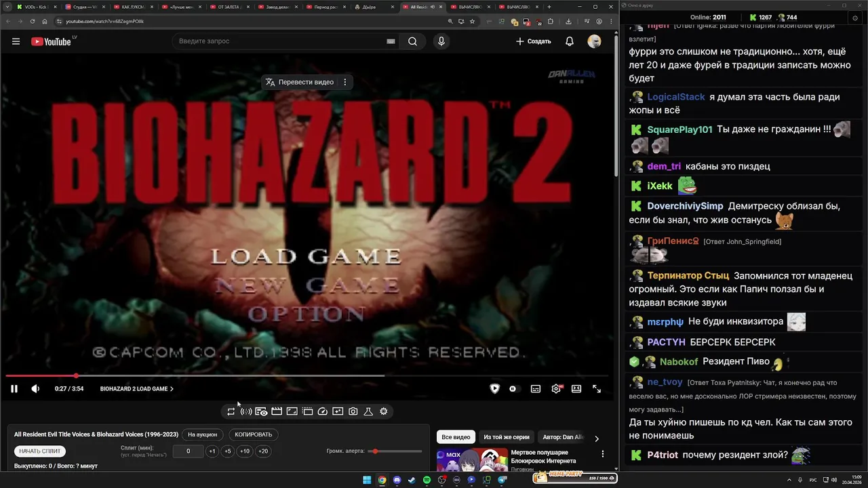Screen dimensions: 868x488
Task: Click the resize player icon in enhancer toolbar
Action: click(x=292, y=411)
